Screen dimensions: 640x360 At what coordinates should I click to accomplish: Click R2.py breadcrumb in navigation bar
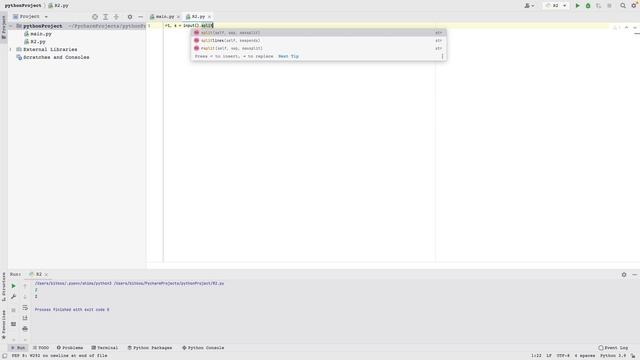pyautogui.click(x=59, y=6)
